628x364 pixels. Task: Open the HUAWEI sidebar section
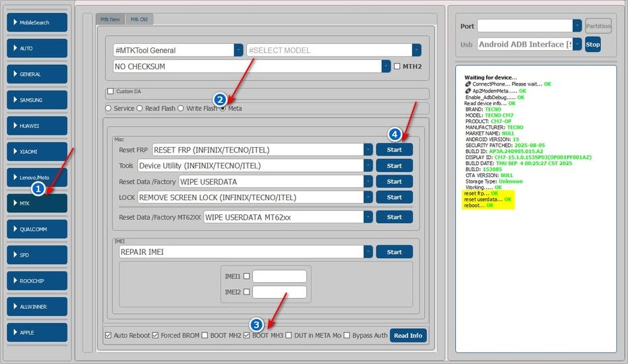point(38,125)
